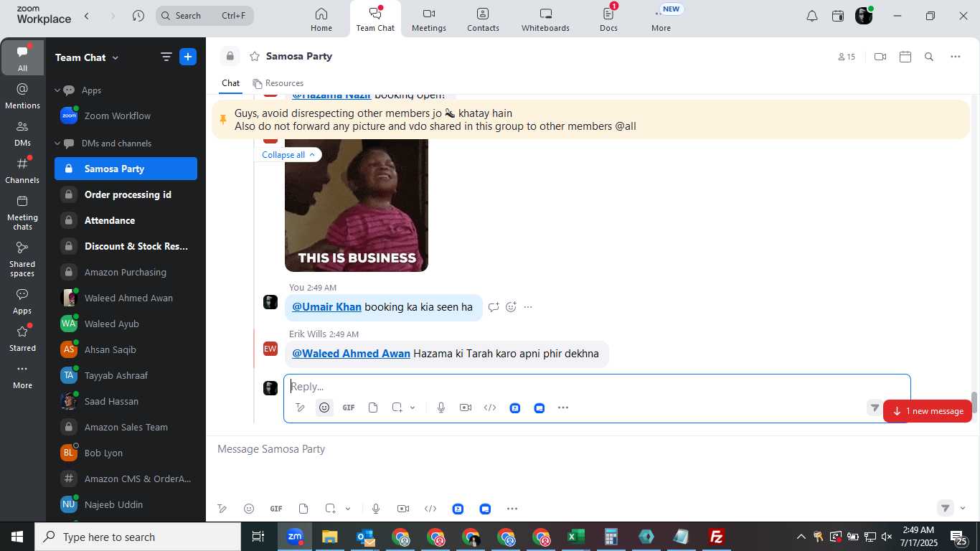Open chat with Tayyab Ashraaf
This screenshot has height=551, width=980.
pyautogui.click(x=126, y=375)
